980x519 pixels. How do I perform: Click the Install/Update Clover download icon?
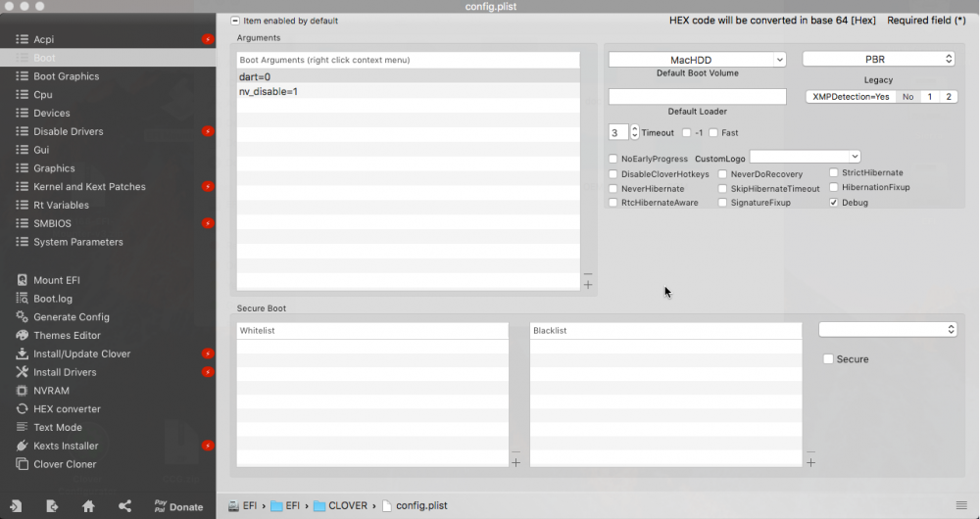[x=22, y=354]
